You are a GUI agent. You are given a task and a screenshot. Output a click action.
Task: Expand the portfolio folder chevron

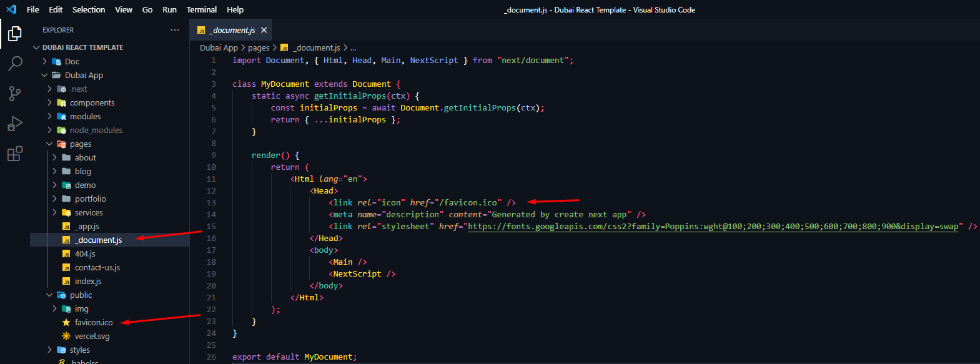point(54,199)
